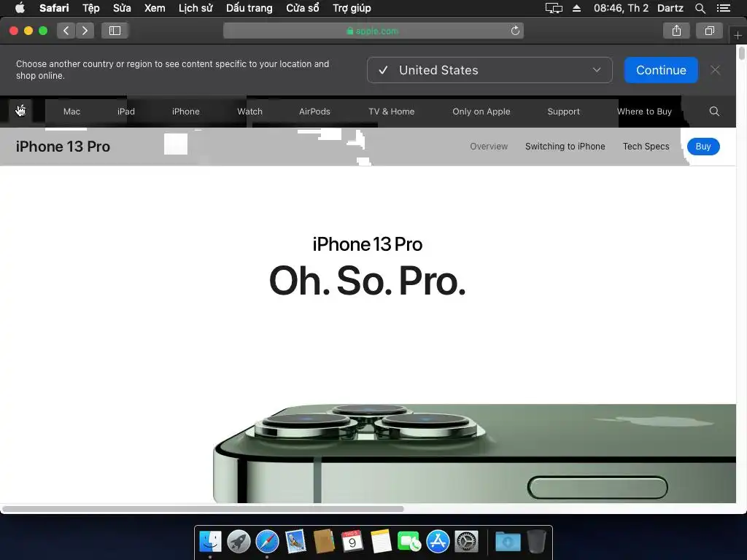Open the Cửa sổ menu

303,8
